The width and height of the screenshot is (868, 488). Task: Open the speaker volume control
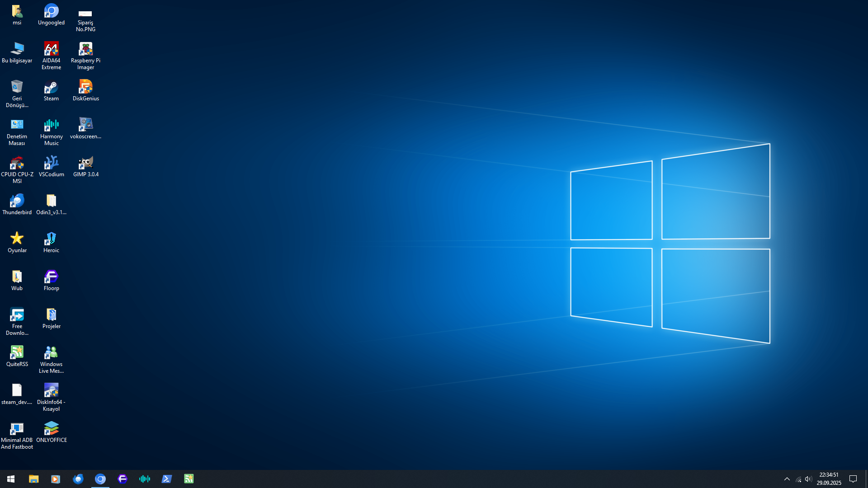point(808,479)
